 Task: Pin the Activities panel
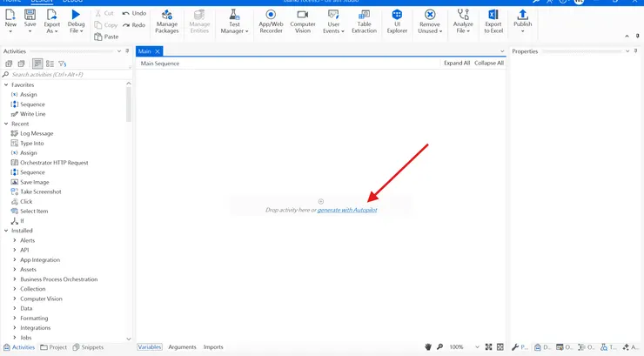(127, 50)
